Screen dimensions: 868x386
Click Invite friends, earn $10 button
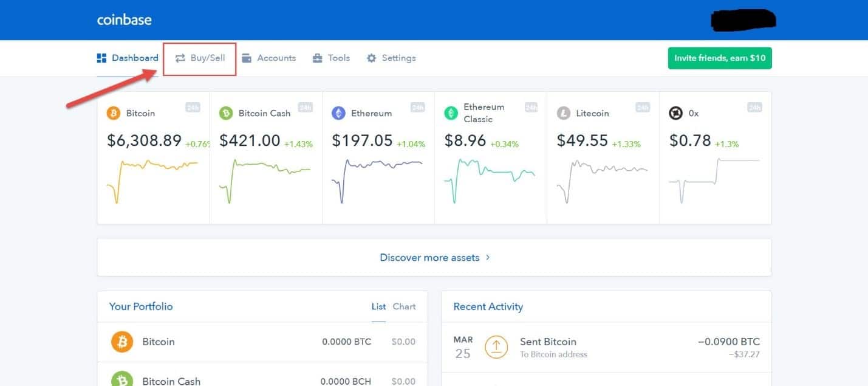tap(720, 58)
